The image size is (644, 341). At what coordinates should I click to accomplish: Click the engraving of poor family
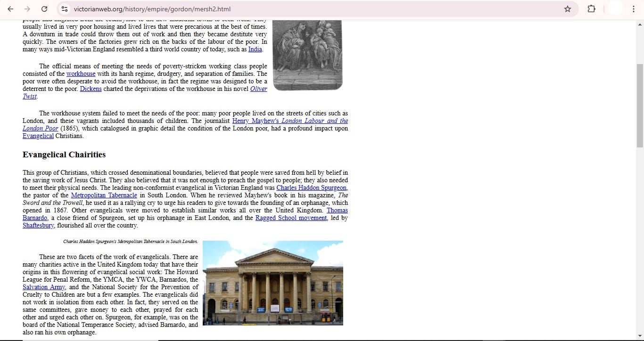307,55
